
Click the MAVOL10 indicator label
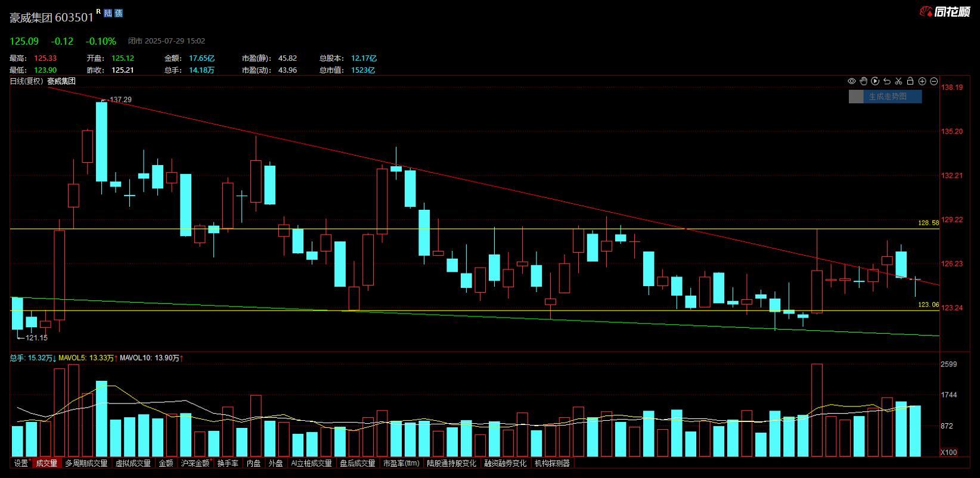pyautogui.click(x=151, y=358)
